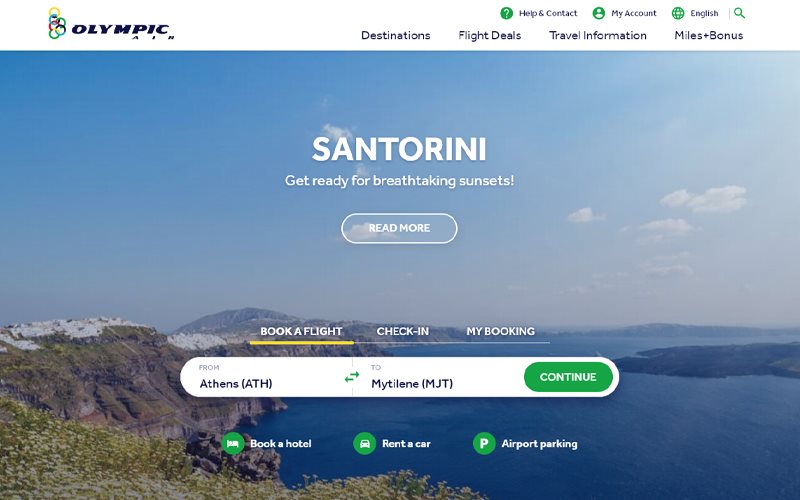Click the hotel bed icon
The width and height of the screenshot is (800, 500).
[233, 443]
